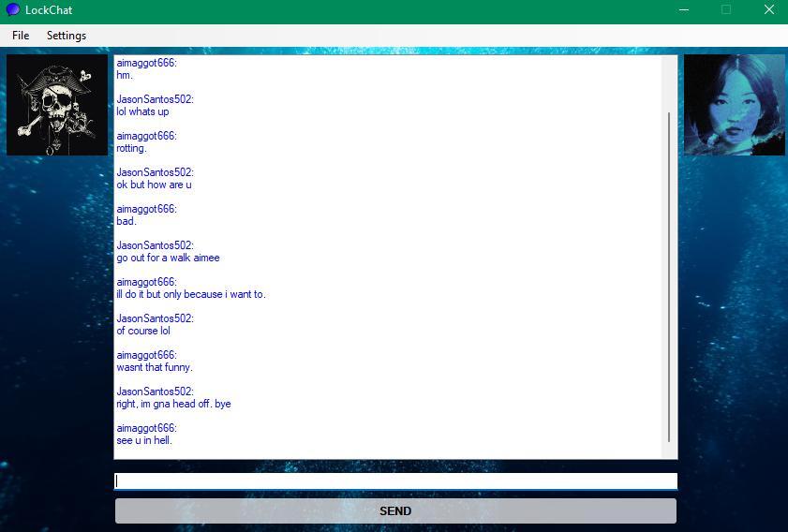Click message "right, im gna head off. bye"
Screen dimensions: 788x532
(x=173, y=404)
